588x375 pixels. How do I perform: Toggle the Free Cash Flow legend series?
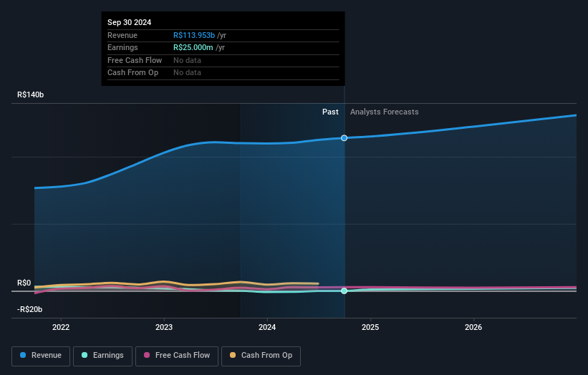click(177, 356)
